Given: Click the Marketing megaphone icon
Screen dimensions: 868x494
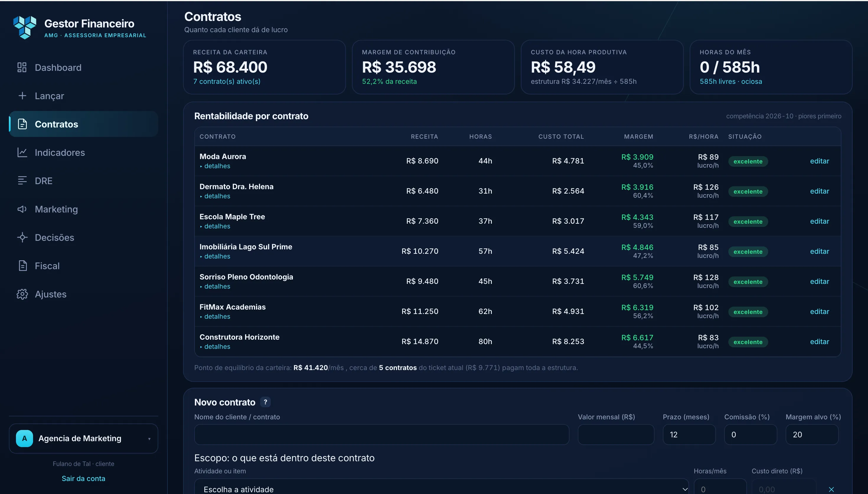Looking at the screenshot, I should click(22, 209).
